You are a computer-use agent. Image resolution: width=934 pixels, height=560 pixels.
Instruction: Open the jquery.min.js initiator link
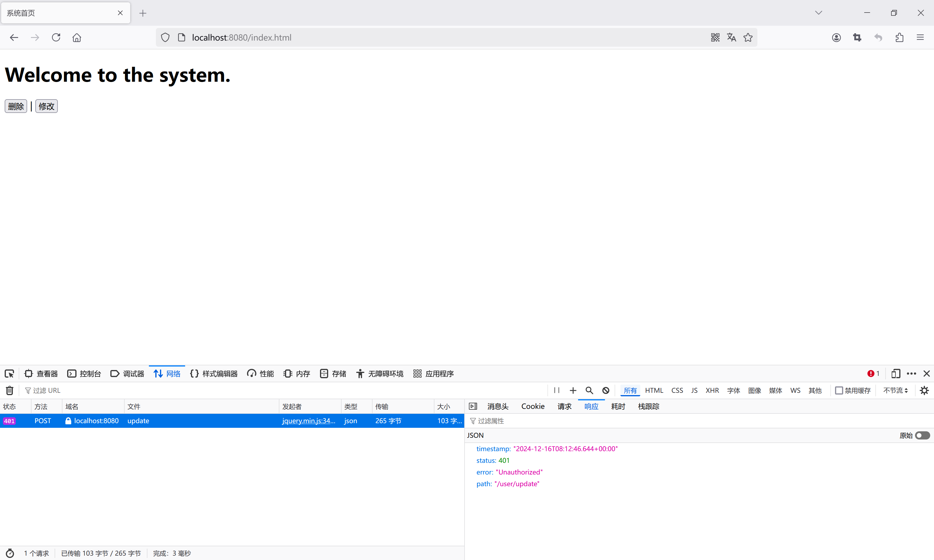tap(308, 421)
